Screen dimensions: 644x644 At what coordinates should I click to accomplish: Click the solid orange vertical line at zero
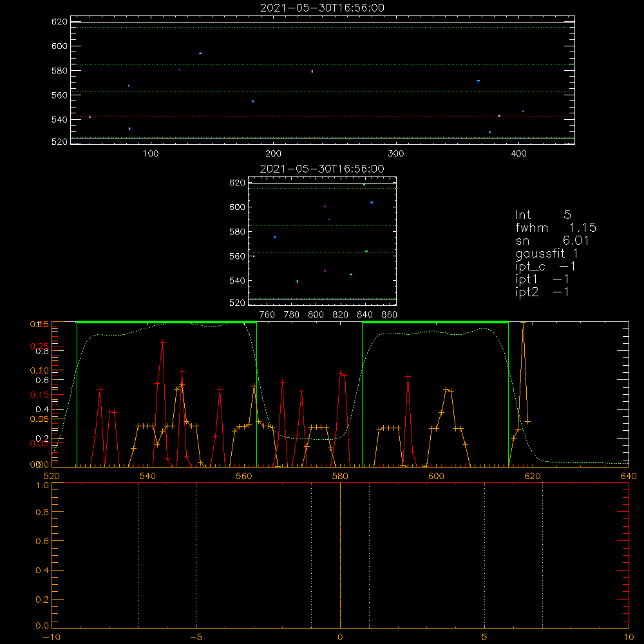pyautogui.click(x=340, y=554)
